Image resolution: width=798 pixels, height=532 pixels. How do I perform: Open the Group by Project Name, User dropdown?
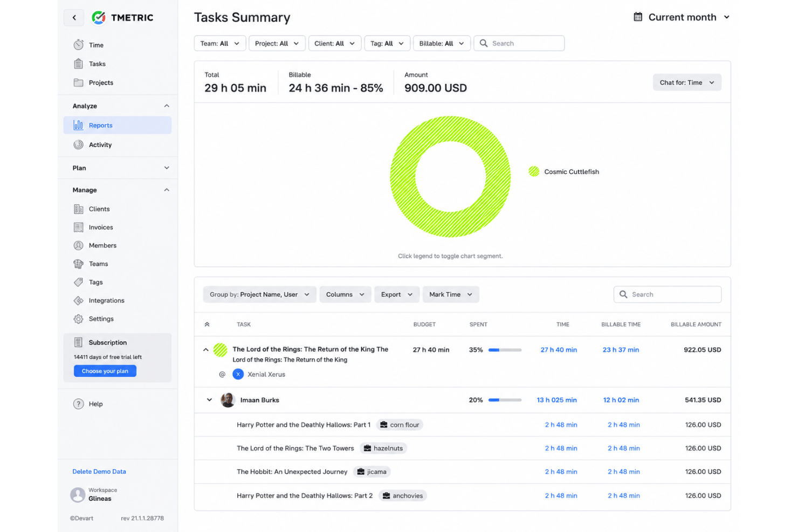(x=259, y=294)
